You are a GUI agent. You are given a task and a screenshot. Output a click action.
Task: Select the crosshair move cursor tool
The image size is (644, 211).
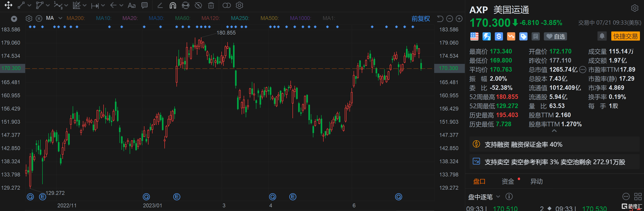(x=8, y=5)
